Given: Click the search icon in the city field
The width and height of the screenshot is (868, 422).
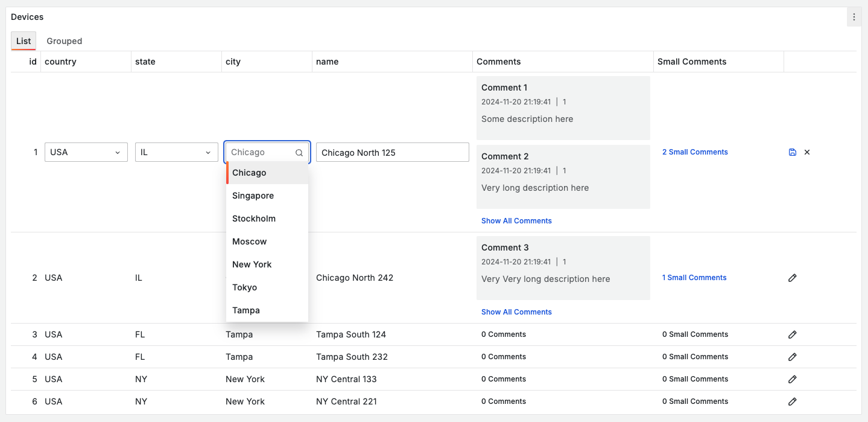Looking at the screenshot, I should 299,153.
